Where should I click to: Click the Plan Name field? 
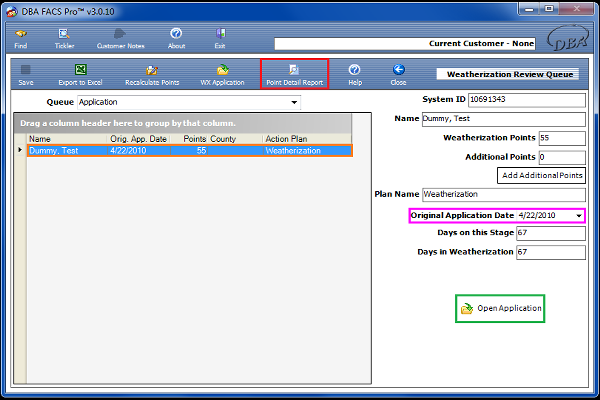coord(504,194)
